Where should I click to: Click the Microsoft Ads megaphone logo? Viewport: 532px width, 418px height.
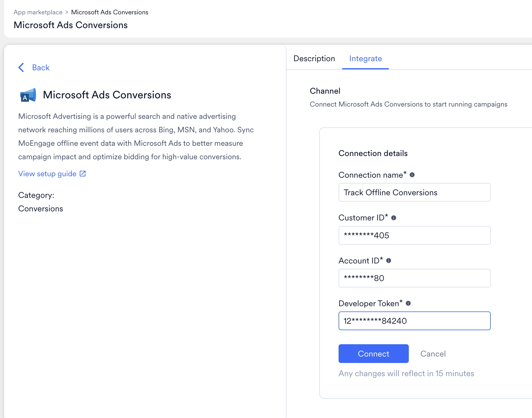click(x=28, y=95)
